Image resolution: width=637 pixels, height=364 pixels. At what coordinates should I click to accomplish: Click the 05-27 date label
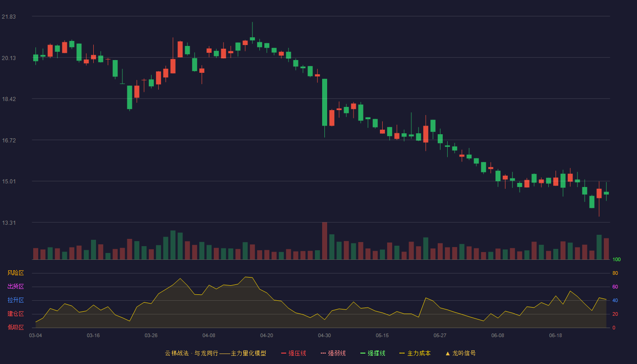[440, 335]
